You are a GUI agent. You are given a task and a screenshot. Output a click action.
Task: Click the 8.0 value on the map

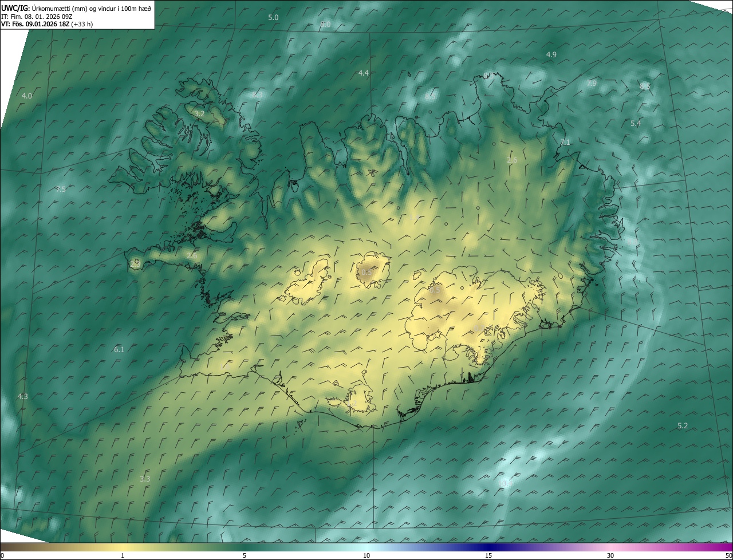coord(325,25)
